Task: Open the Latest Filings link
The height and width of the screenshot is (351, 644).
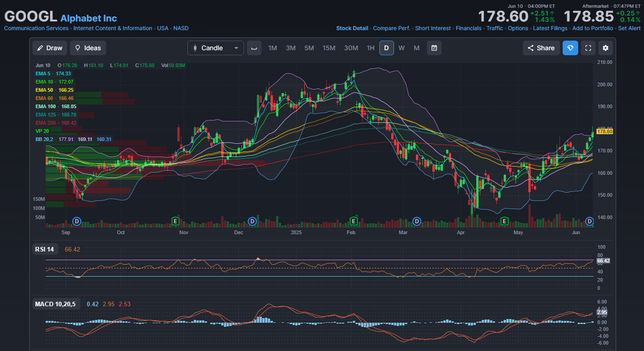Action: (550, 28)
